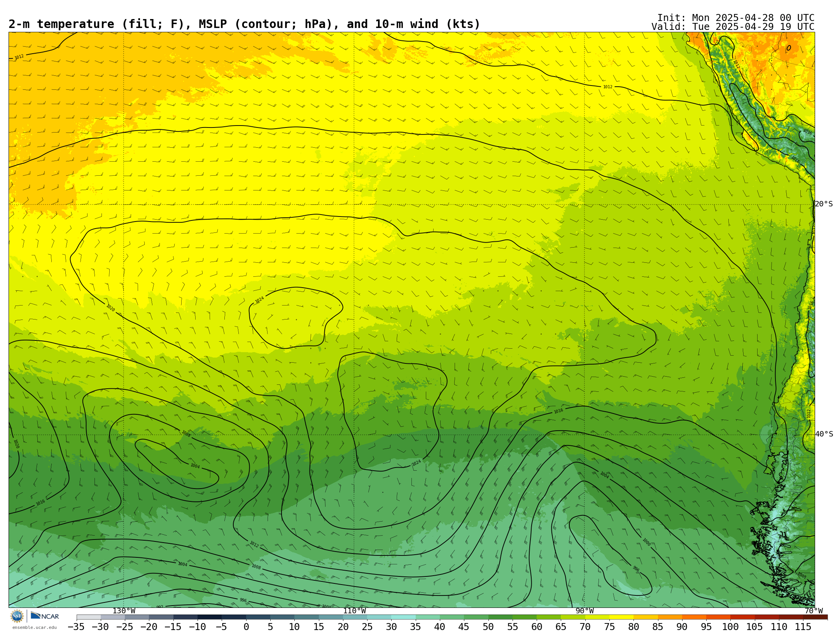The width and height of the screenshot is (840, 632).
Task: Pick the light gray -35 to -30 swatch
Action: pos(89,617)
